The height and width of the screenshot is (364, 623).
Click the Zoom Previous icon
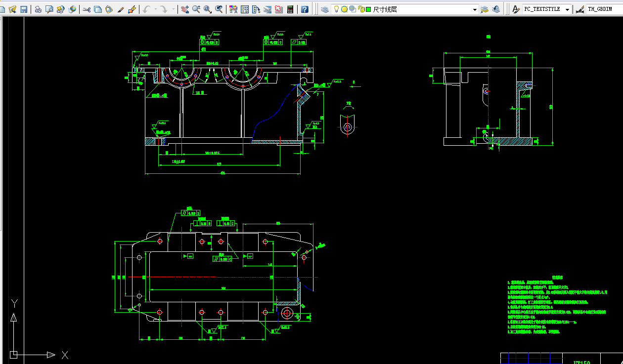[219, 9]
